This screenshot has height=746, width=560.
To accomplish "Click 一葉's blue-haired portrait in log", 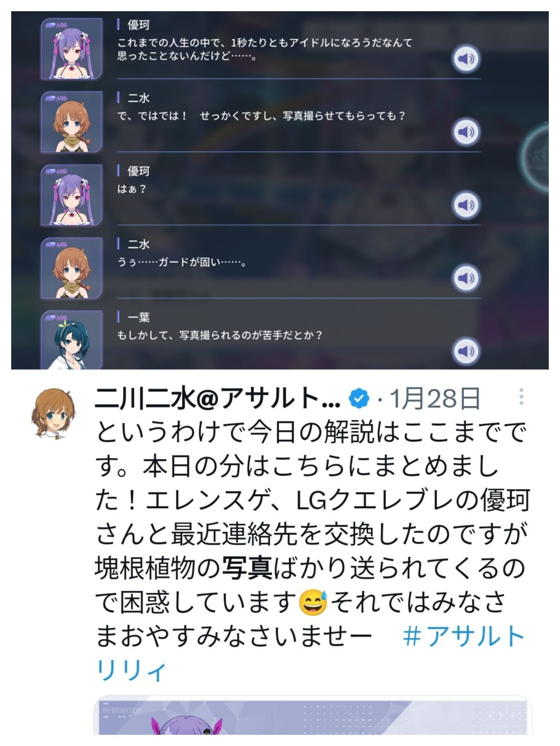I will tap(71, 340).
